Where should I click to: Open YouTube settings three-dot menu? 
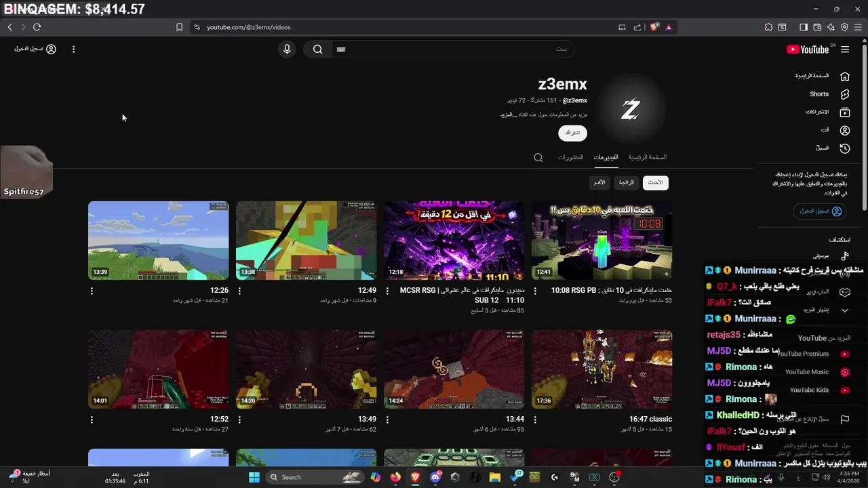(73, 49)
